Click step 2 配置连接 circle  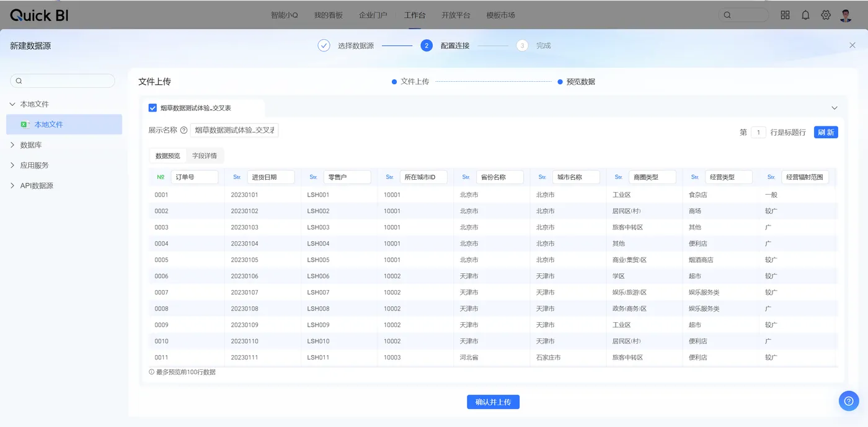(427, 45)
